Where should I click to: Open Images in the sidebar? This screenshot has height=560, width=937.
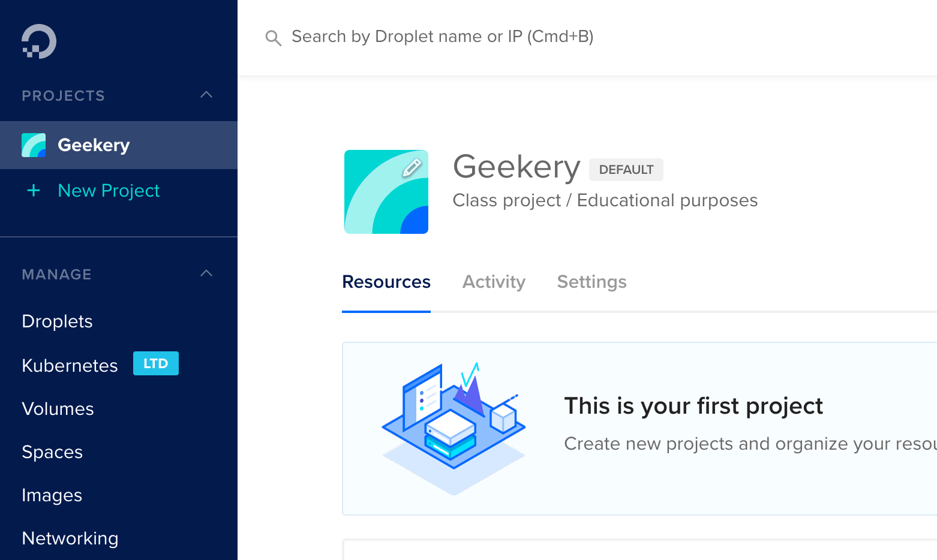[52, 495]
